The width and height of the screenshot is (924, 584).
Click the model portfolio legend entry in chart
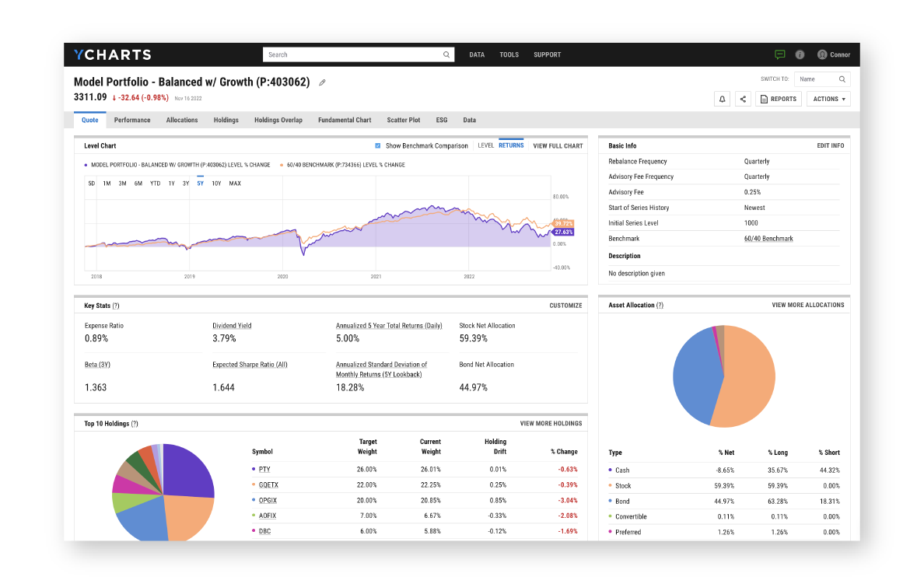177,165
